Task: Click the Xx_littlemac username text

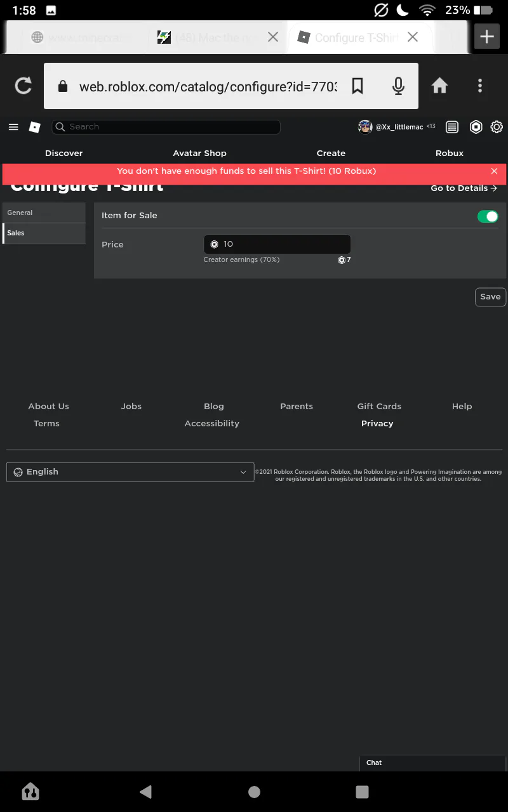Action: (399, 127)
